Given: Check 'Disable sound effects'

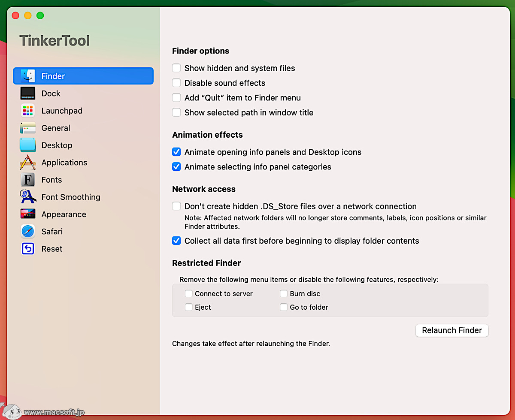Looking at the screenshot, I should point(176,82).
